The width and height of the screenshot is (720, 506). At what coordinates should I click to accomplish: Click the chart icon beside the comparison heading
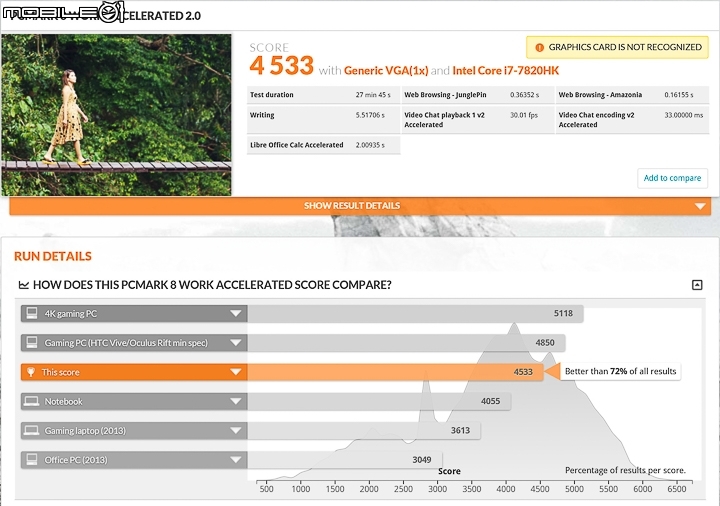coord(23,285)
